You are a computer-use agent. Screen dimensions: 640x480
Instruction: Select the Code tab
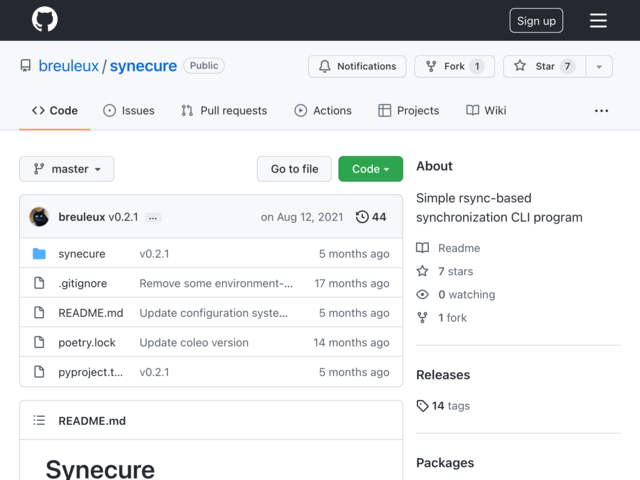(55, 111)
